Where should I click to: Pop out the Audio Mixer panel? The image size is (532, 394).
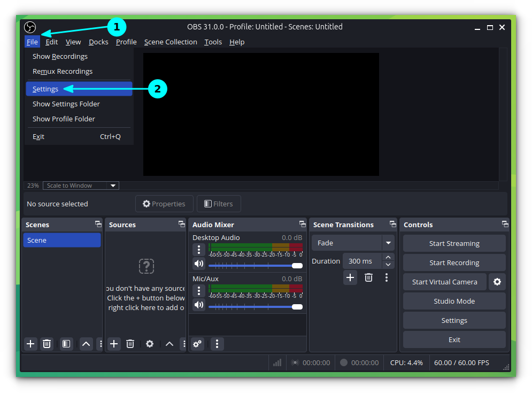point(302,224)
